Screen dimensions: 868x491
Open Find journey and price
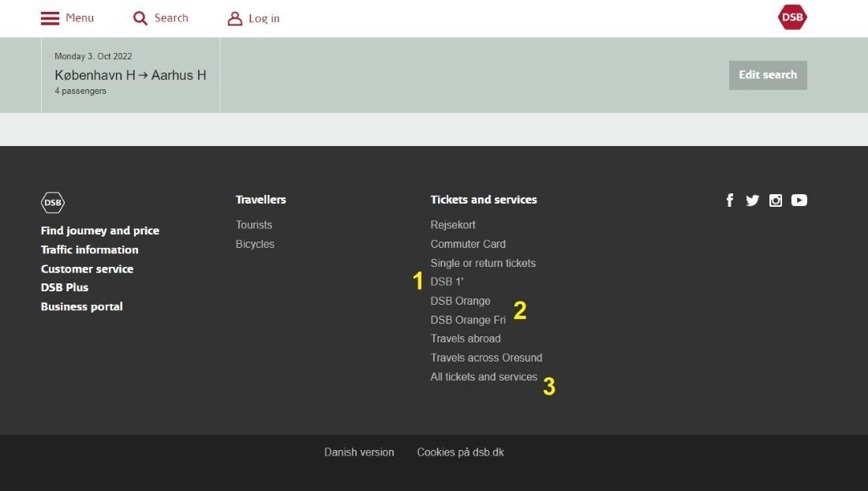[99, 231]
